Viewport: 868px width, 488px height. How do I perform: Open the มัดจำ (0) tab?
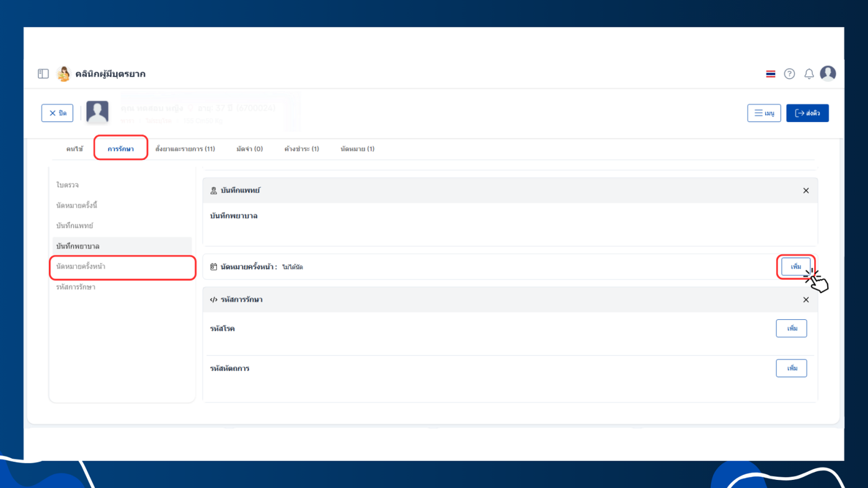click(250, 149)
